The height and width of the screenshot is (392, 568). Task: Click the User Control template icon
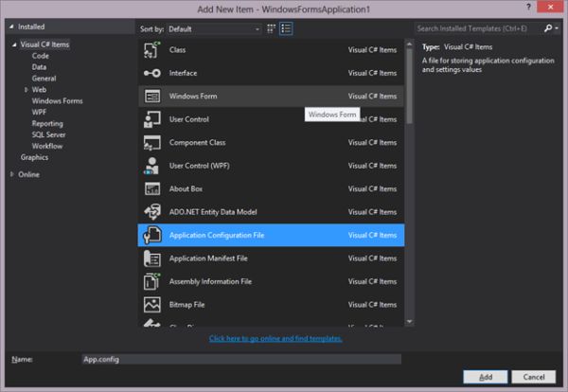click(152, 119)
